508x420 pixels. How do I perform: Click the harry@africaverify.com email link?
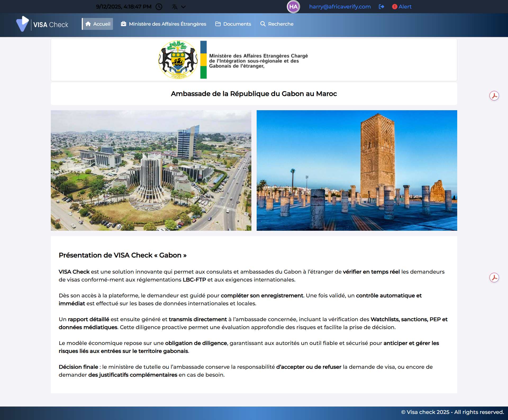click(x=340, y=7)
